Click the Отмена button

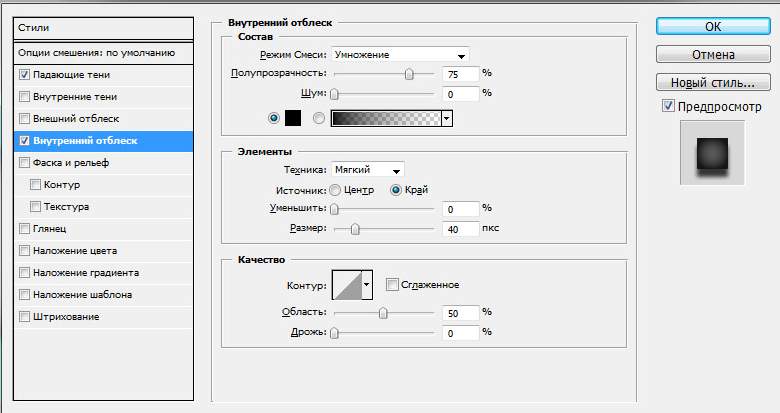click(x=713, y=54)
